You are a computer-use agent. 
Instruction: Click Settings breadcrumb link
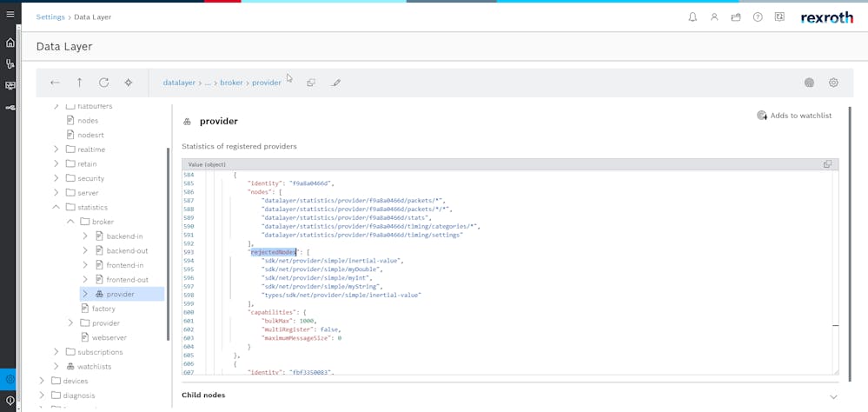pos(50,17)
